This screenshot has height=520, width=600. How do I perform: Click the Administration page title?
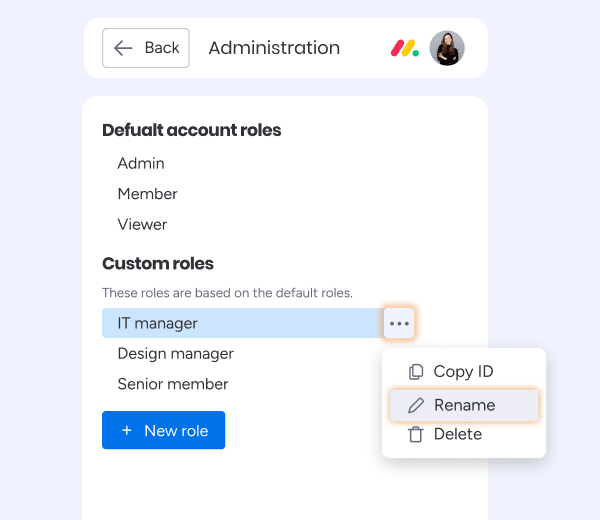[274, 48]
